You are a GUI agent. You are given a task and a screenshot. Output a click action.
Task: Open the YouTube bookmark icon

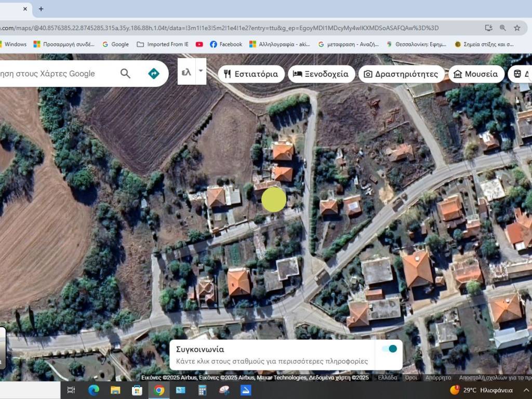pyautogui.click(x=199, y=44)
